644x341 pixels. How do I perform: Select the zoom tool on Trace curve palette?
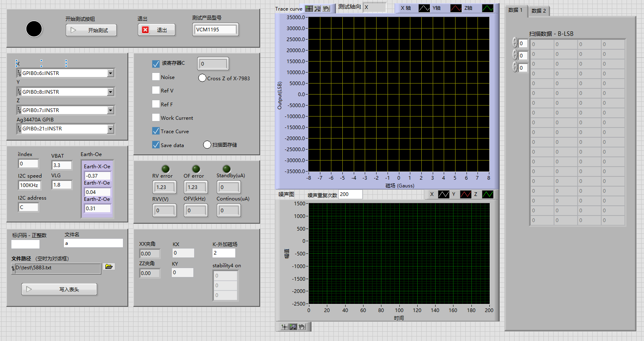[x=318, y=9]
